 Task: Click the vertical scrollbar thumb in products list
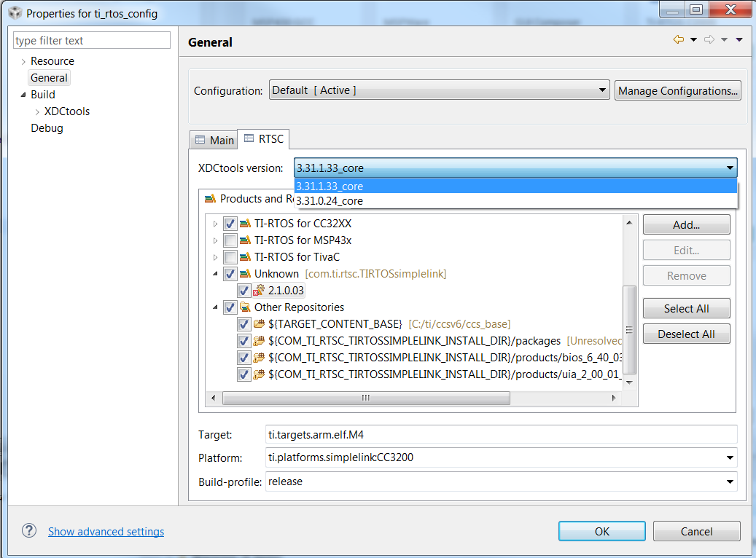tap(629, 330)
